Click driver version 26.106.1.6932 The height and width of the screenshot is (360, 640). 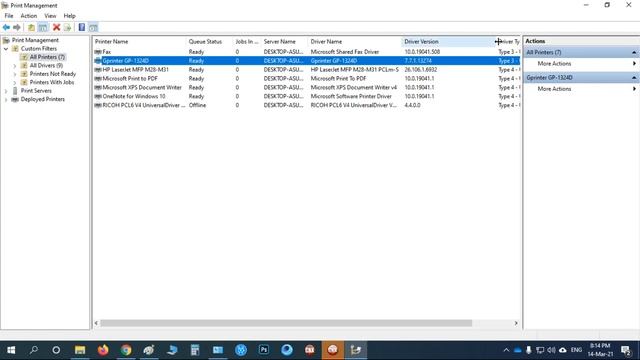coord(420,70)
